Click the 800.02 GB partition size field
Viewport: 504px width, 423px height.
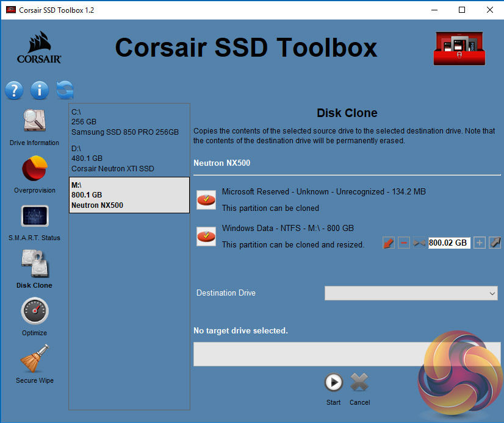tap(448, 243)
